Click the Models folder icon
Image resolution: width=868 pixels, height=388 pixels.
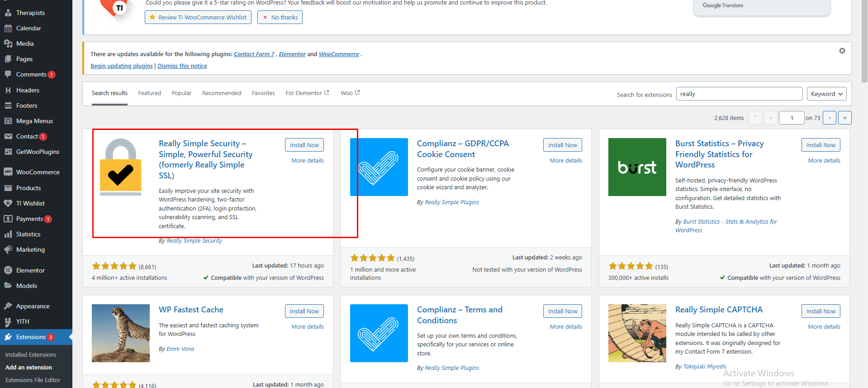[8, 286]
